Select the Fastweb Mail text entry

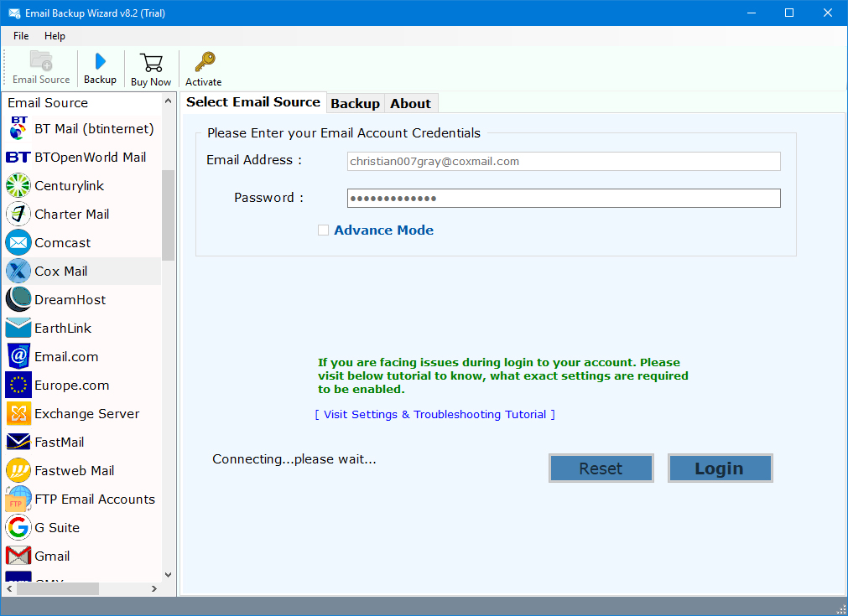(x=75, y=471)
